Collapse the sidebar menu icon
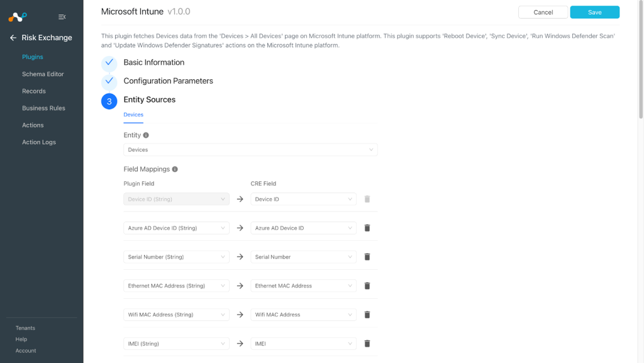Image resolution: width=644 pixels, height=363 pixels. click(62, 17)
